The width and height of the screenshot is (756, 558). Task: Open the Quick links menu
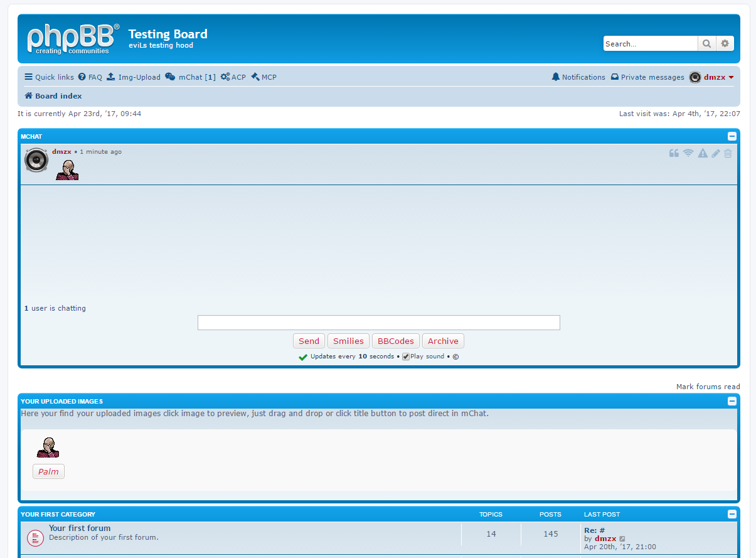coord(49,77)
